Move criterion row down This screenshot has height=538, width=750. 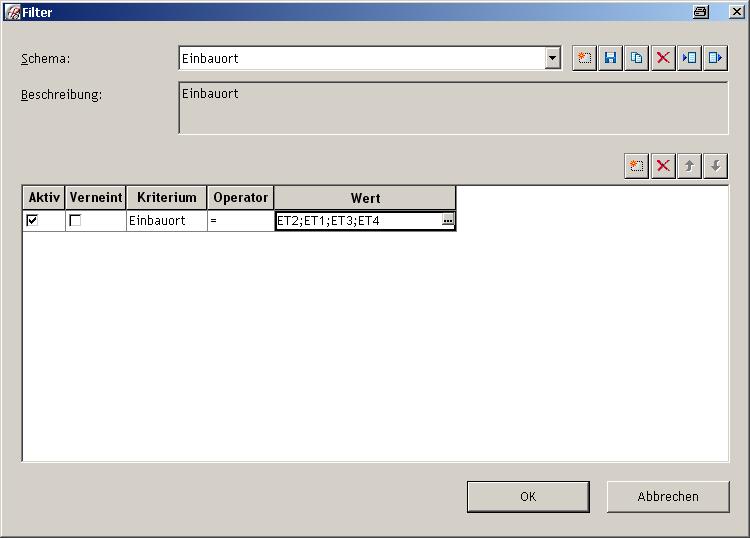click(716, 166)
